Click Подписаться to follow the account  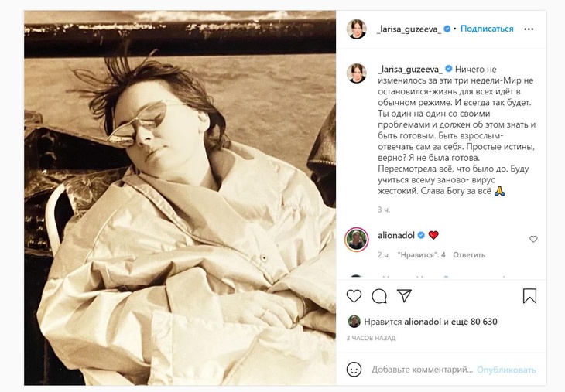(487, 29)
